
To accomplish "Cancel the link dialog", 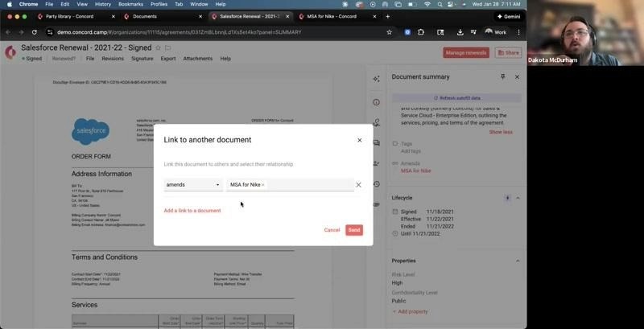I will click(x=332, y=230).
